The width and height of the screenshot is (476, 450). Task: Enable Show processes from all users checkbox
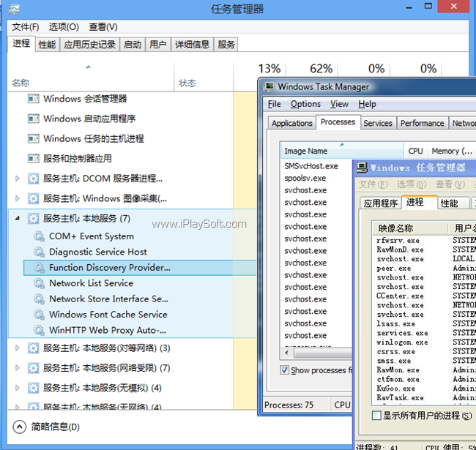284,370
